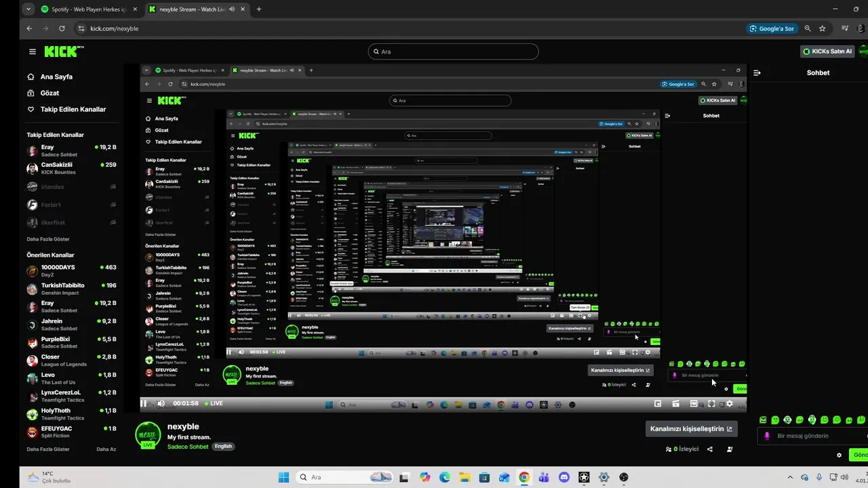868x488 pixels.
Task: Open Closer League of Legends channel
Action: [x=71, y=361]
